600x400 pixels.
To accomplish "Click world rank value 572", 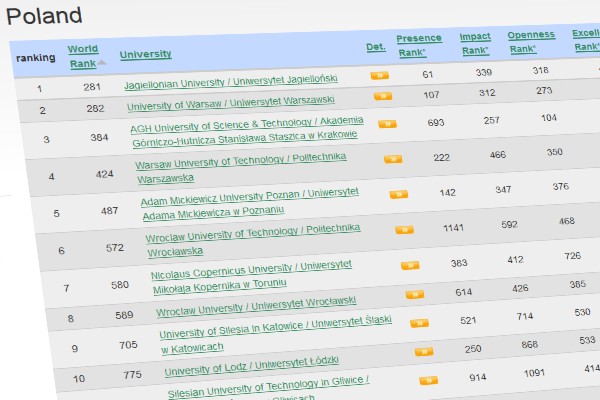I will (115, 248).
